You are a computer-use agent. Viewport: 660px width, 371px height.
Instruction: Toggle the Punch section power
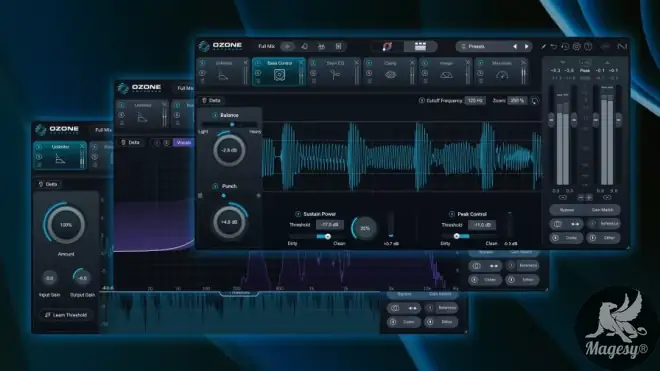215,186
